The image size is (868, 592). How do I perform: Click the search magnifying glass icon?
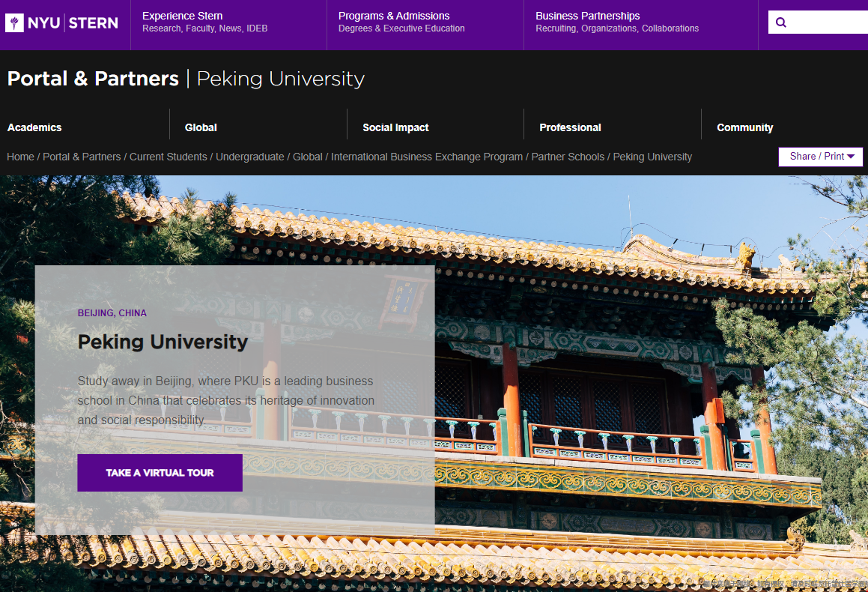click(780, 22)
